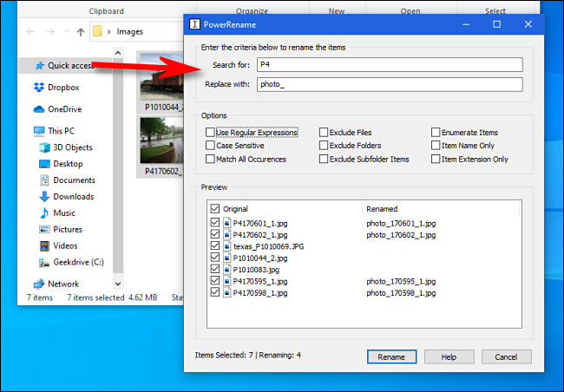Screen dimensions: 564x392
Task: Open recent locations dropdown in Explorer
Action: point(66,31)
